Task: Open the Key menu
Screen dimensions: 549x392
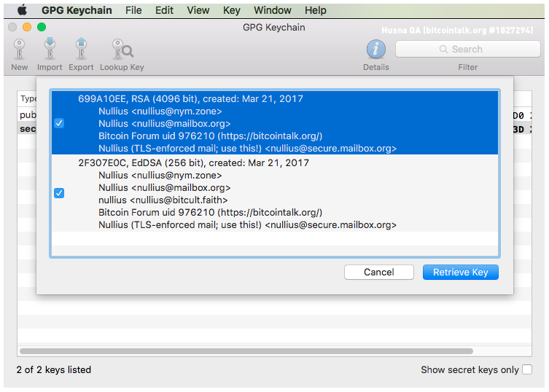Action: pyautogui.click(x=231, y=10)
